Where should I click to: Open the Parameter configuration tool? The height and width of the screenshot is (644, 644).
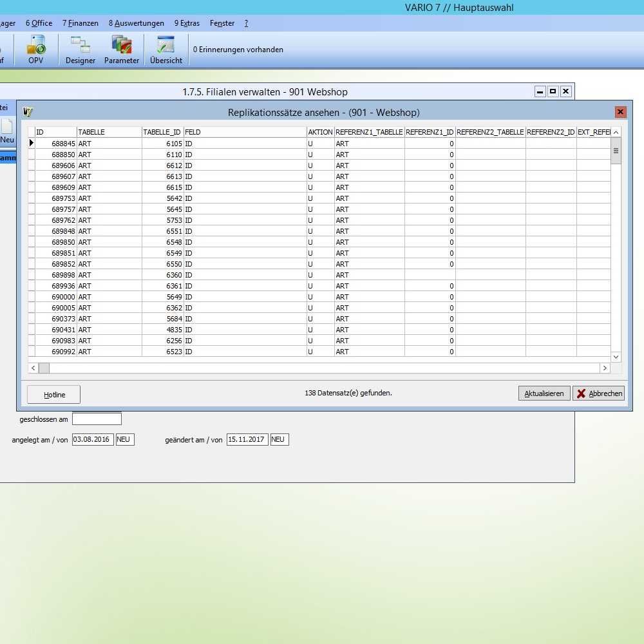[121, 50]
